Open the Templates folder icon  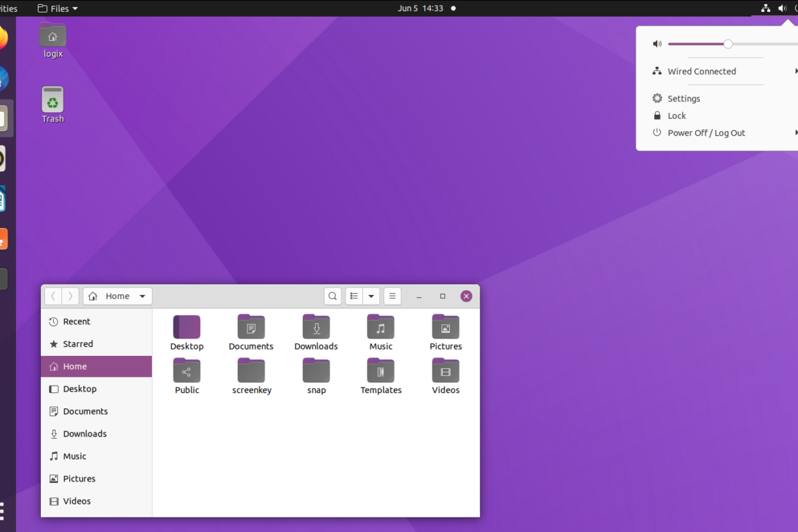point(381,372)
